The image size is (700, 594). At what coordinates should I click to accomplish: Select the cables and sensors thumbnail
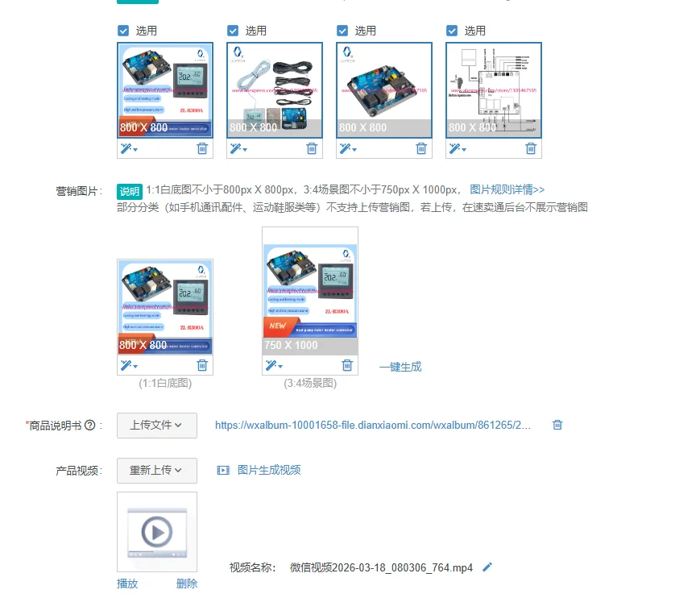tap(275, 90)
